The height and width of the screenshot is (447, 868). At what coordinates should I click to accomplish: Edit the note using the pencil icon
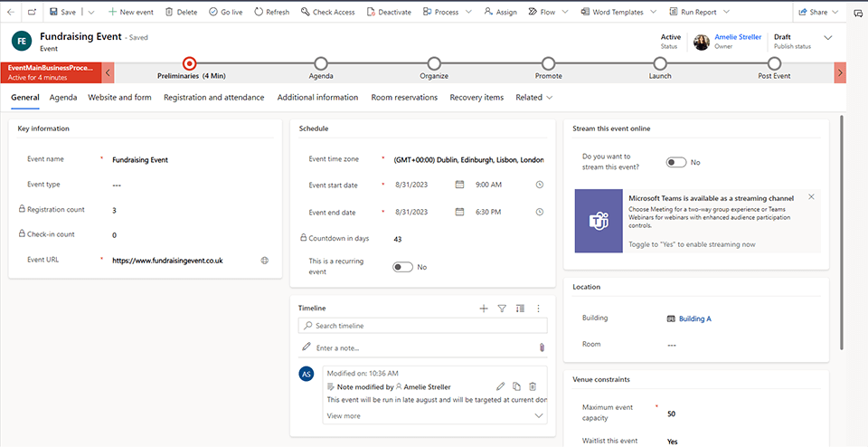point(500,386)
